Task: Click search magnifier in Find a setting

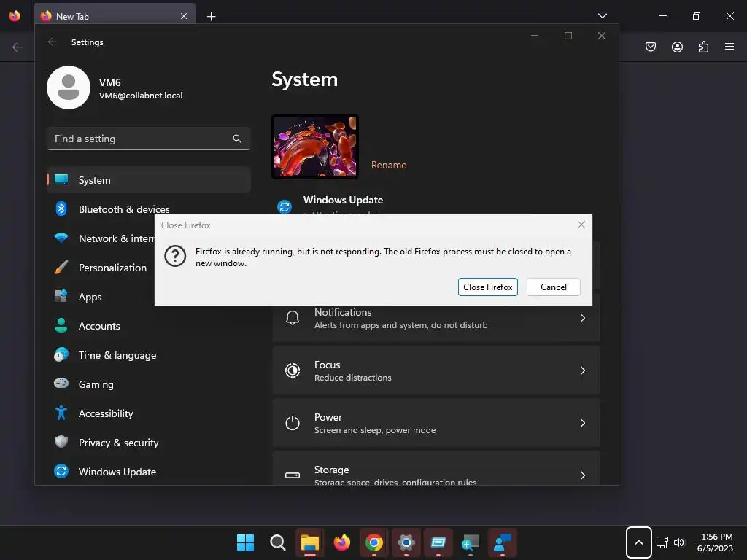Action: [x=237, y=139]
